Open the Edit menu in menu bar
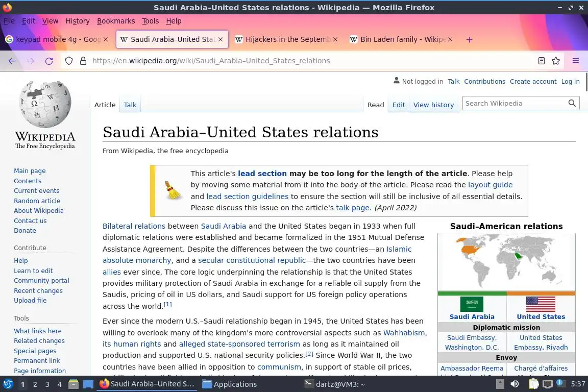 [x=29, y=21]
